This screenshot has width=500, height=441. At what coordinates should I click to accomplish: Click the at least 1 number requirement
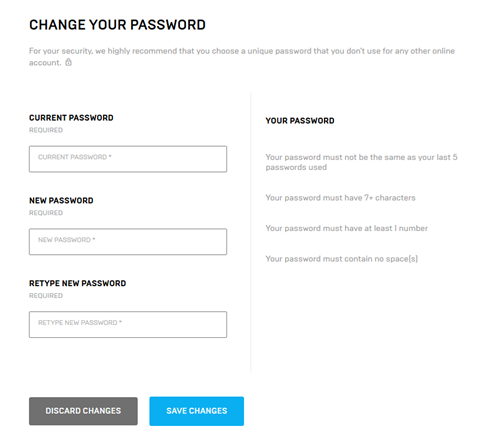click(347, 228)
